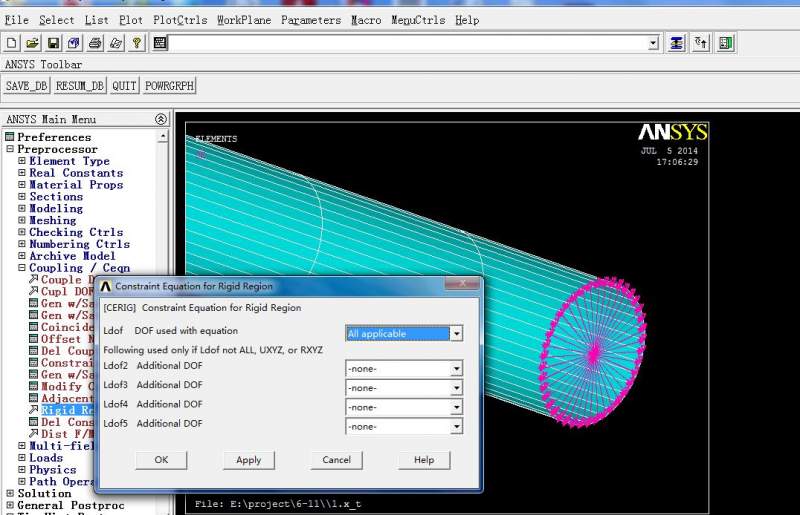Open the File menu
Screen dimensions: 800x515
[16, 20]
